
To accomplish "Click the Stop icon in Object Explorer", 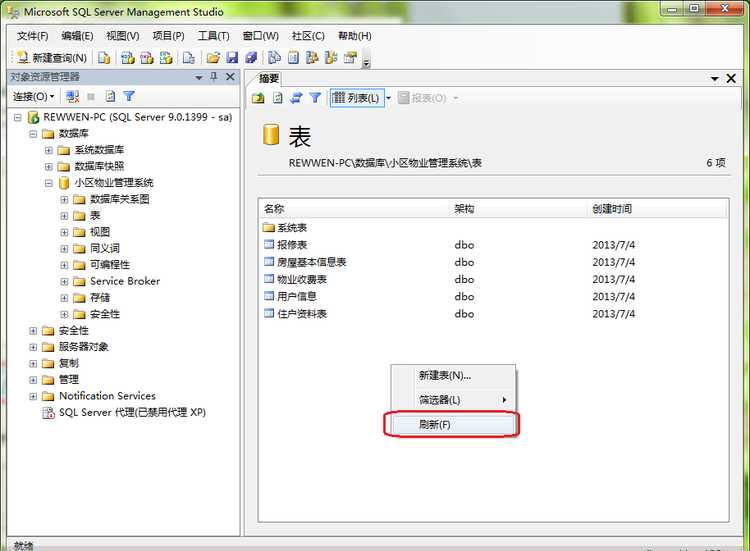I will pos(91,97).
